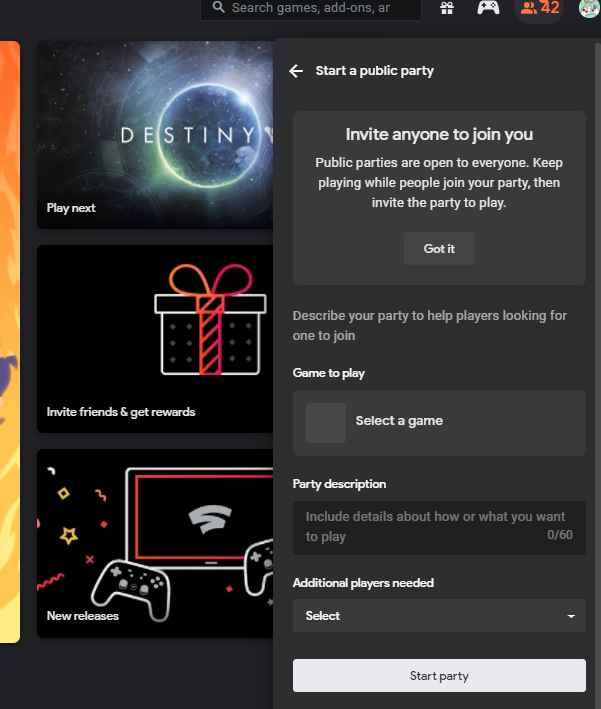601x709 pixels.
Task: Click the Additional players needed label
Action: tap(363, 583)
